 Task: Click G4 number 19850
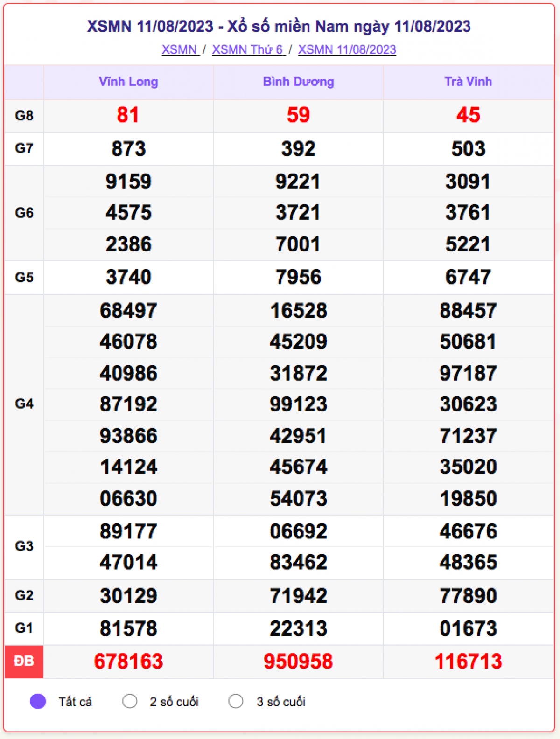pyautogui.click(x=469, y=498)
